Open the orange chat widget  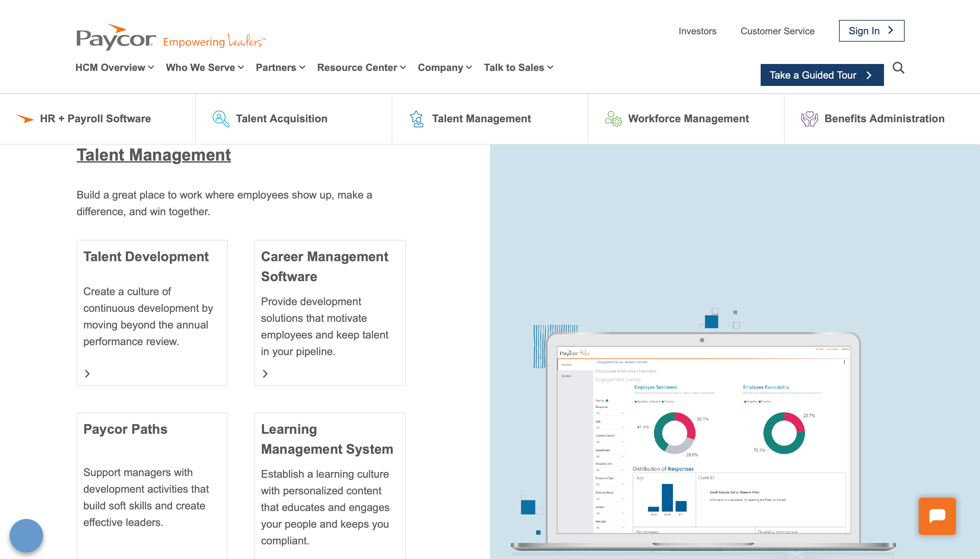point(937,516)
